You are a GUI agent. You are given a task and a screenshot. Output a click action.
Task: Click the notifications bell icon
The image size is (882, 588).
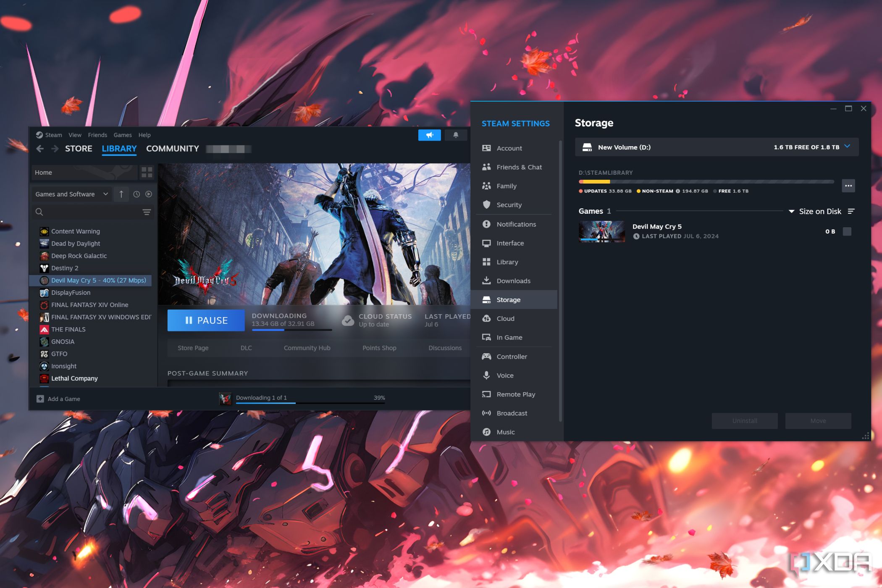pyautogui.click(x=456, y=135)
